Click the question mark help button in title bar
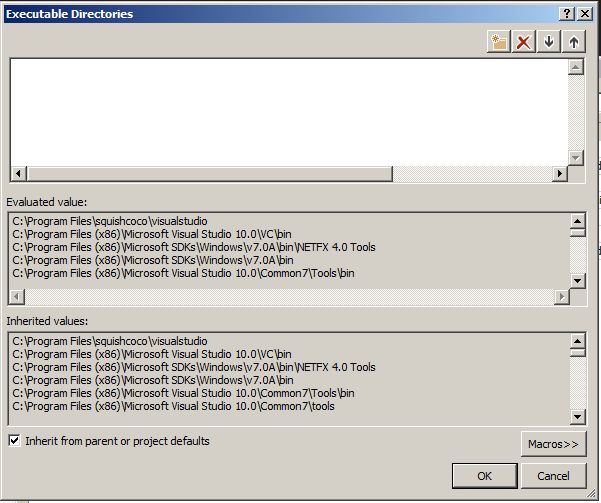601x503 pixels. coord(567,14)
